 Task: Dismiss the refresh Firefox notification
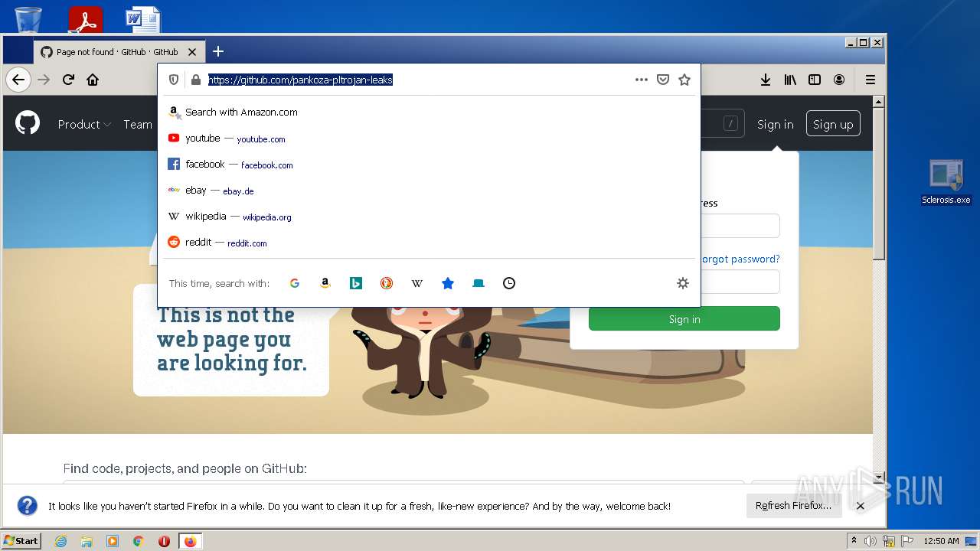click(861, 506)
